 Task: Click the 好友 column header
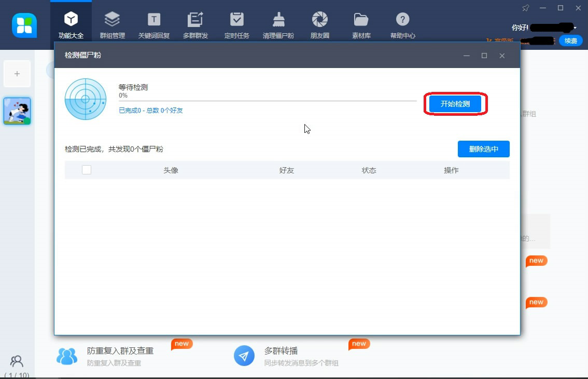pos(287,170)
